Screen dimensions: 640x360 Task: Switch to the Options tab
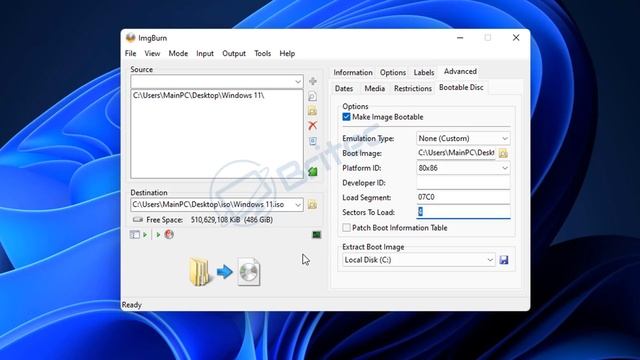tap(393, 73)
